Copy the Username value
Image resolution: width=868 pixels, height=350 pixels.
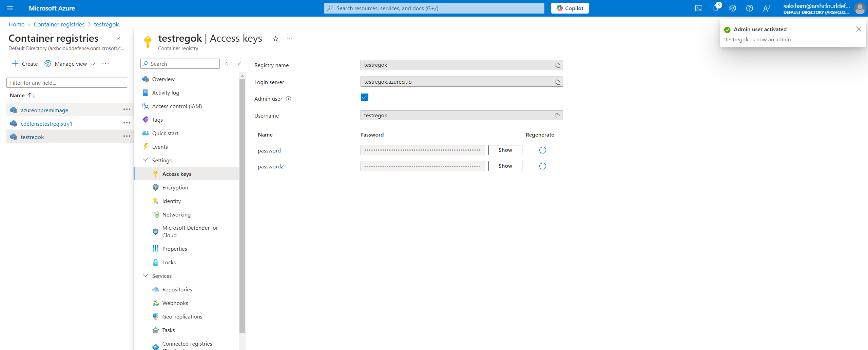point(558,116)
